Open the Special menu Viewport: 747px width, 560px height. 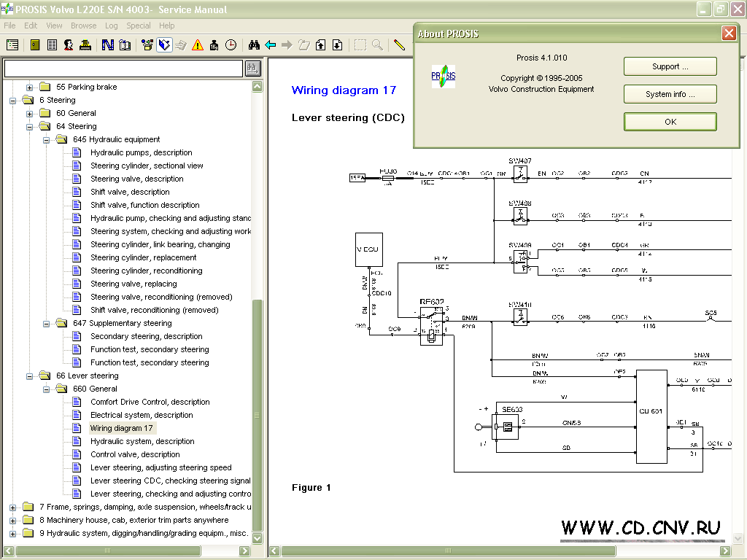pos(138,26)
